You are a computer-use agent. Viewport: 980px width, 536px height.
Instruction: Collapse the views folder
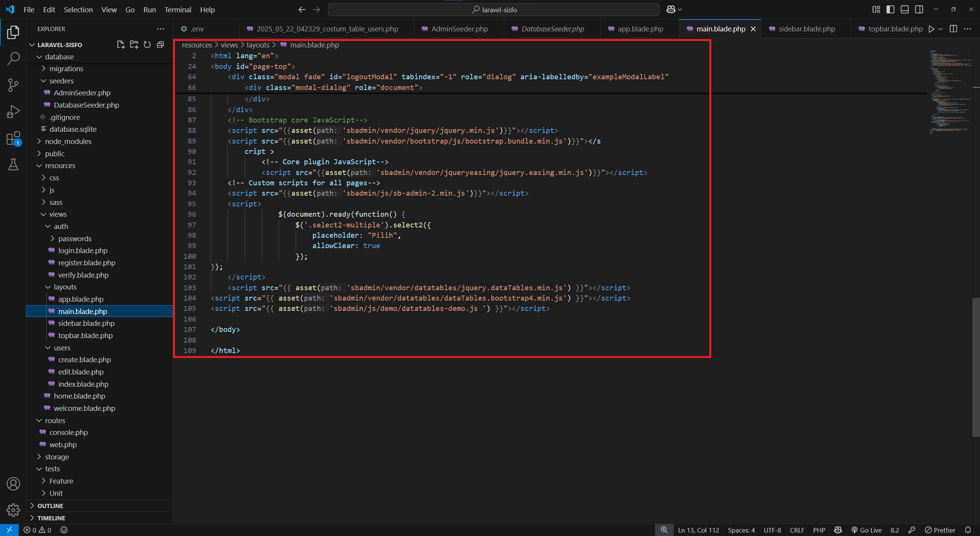tap(59, 214)
